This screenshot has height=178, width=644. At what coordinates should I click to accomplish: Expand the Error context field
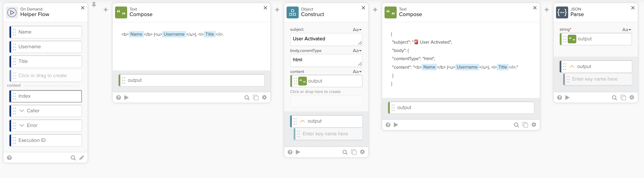[x=22, y=126]
